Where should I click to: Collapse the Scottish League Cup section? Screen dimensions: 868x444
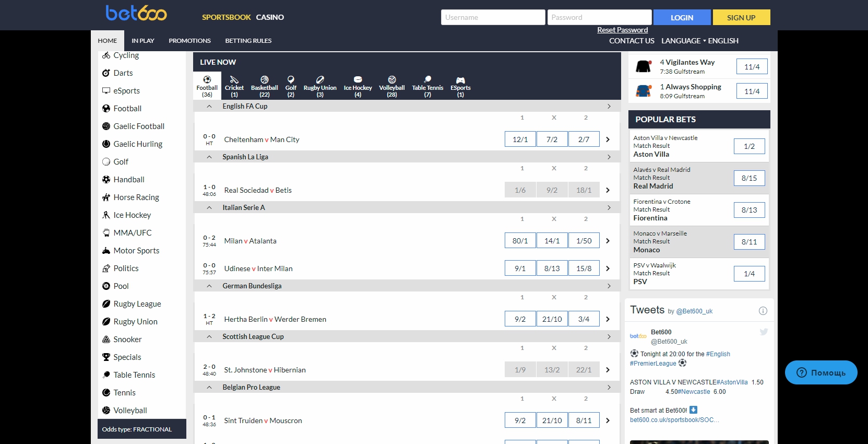209,336
